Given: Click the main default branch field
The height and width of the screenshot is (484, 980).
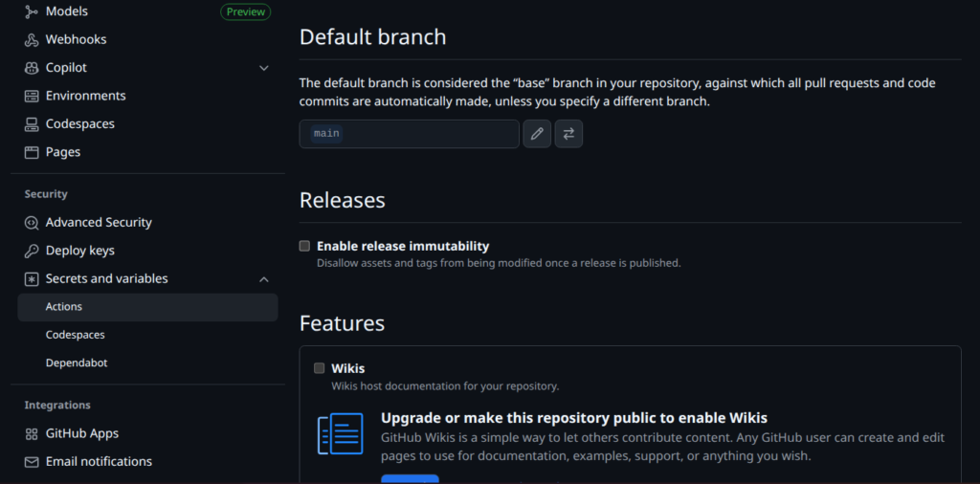Looking at the screenshot, I should coord(409,134).
